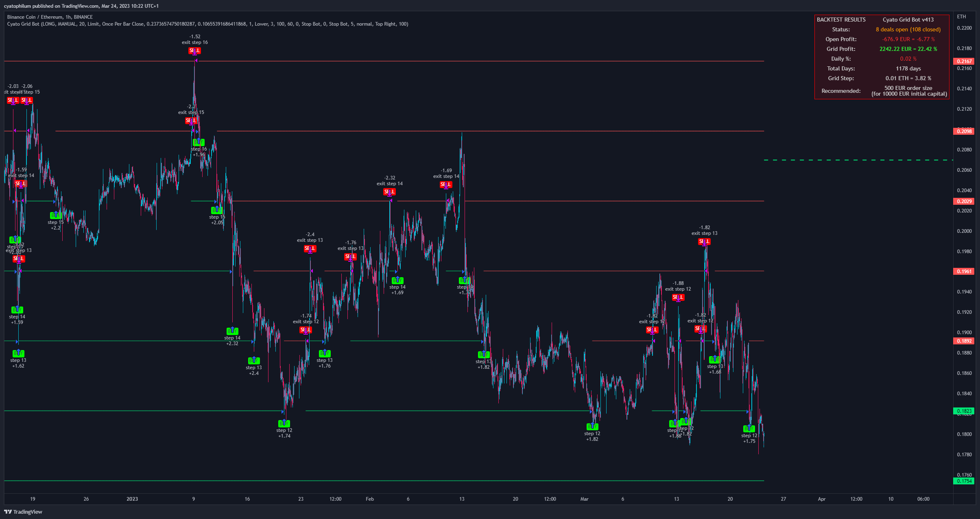This screenshot has height=519, width=980.
Task: Select the 0.02 % daily value
Action: pos(908,59)
